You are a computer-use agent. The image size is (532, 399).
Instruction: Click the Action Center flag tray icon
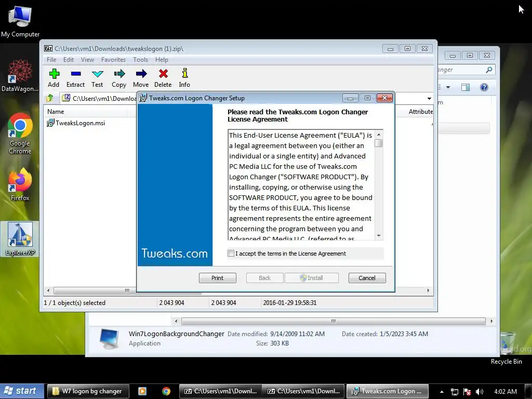click(467, 392)
